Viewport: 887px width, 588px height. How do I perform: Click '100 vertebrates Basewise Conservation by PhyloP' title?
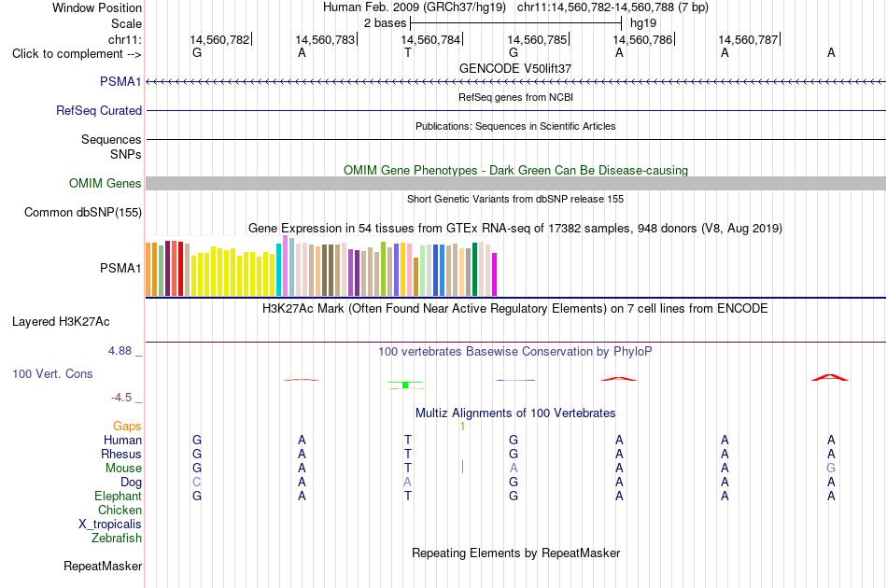pos(515,352)
